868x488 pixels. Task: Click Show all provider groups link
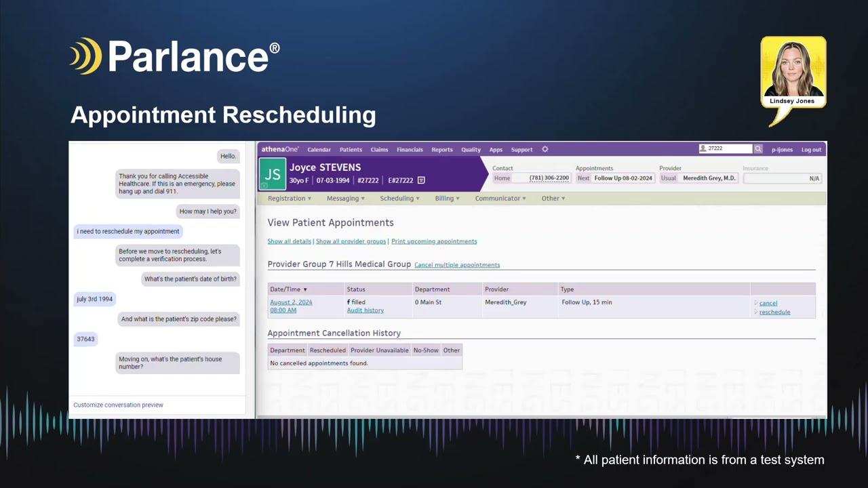pyautogui.click(x=351, y=241)
